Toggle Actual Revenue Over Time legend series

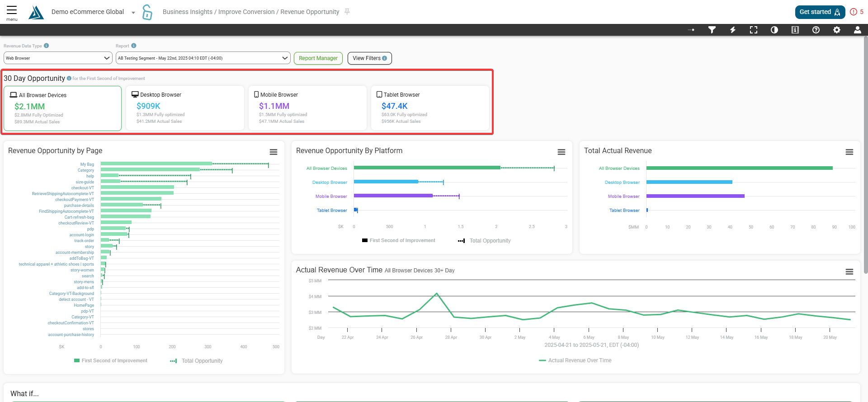pyautogui.click(x=575, y=360)
